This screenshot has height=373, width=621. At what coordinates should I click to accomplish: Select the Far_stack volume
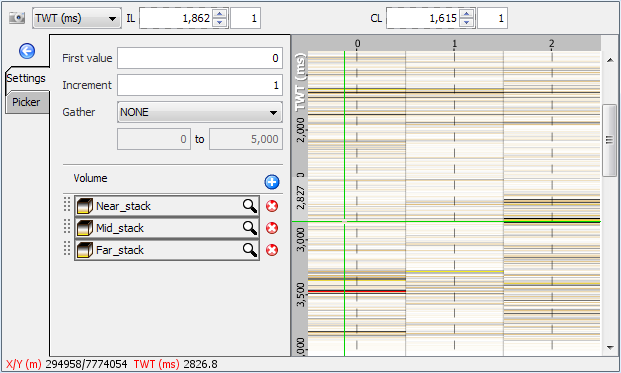167,250
